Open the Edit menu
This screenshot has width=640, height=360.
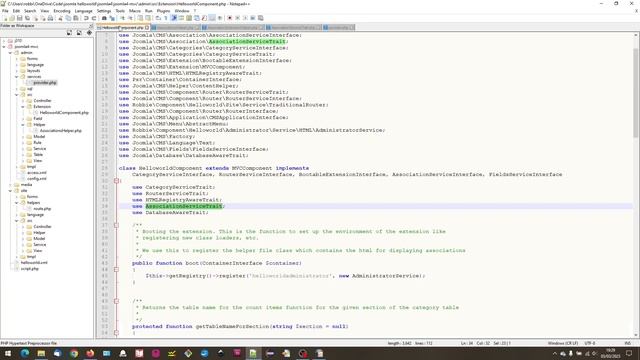(x=16, y=11)
